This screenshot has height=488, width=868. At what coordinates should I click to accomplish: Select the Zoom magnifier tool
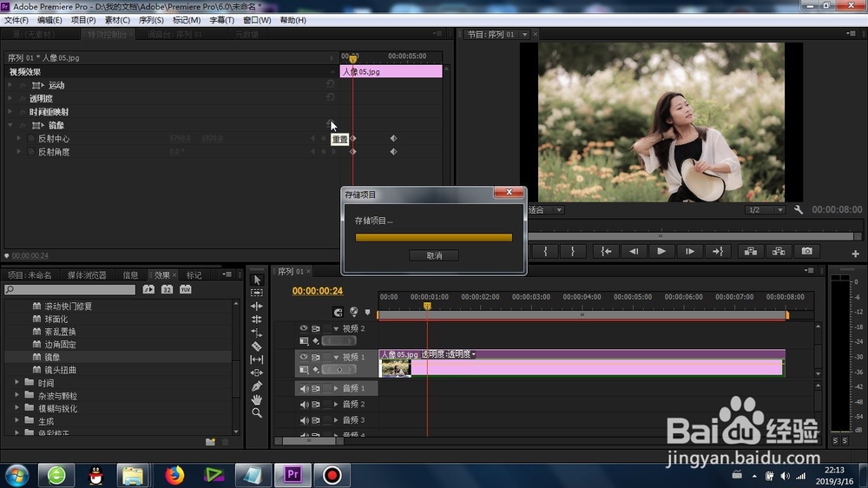tap(257, 412)
